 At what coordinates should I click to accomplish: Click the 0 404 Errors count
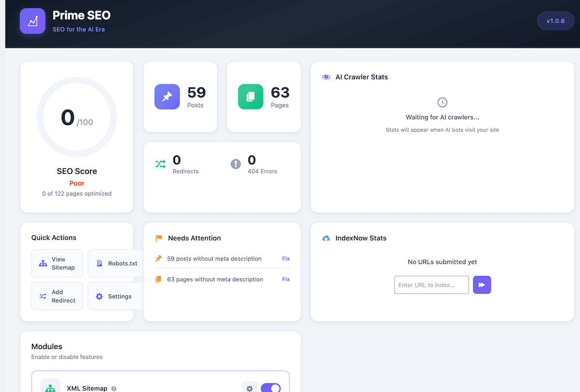click(x=252, y=160)
